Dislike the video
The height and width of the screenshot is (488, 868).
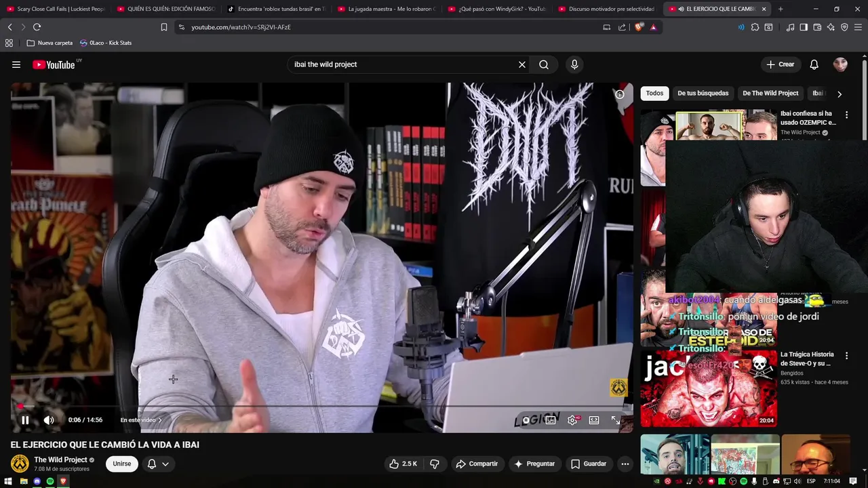[x=435, y=464]
